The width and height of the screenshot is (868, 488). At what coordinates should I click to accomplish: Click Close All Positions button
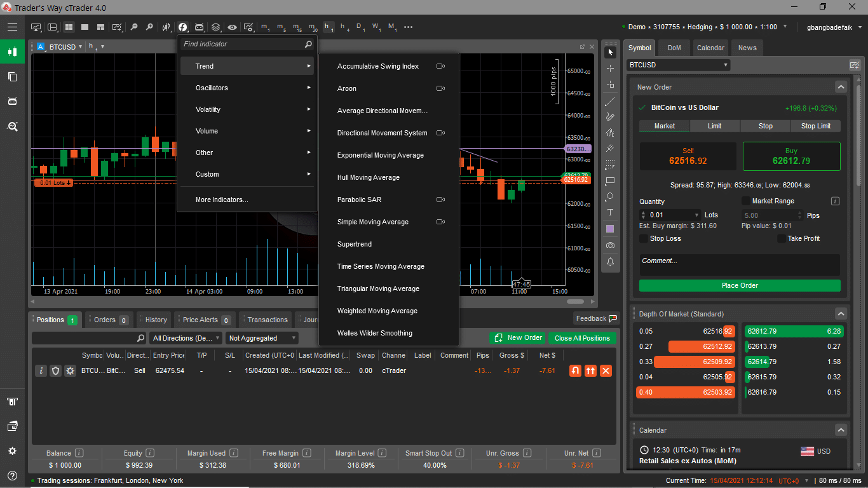click(x=582, y=338)
